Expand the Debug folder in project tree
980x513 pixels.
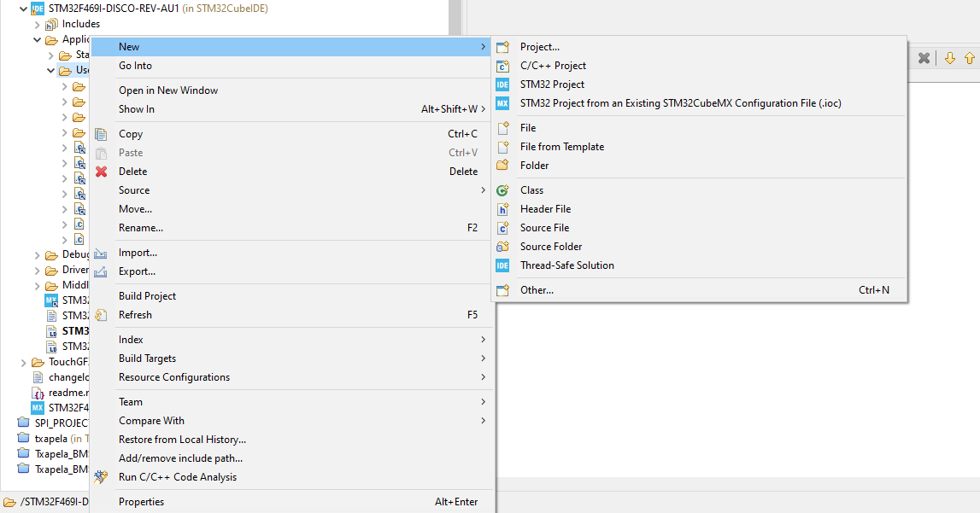[35, 254]
